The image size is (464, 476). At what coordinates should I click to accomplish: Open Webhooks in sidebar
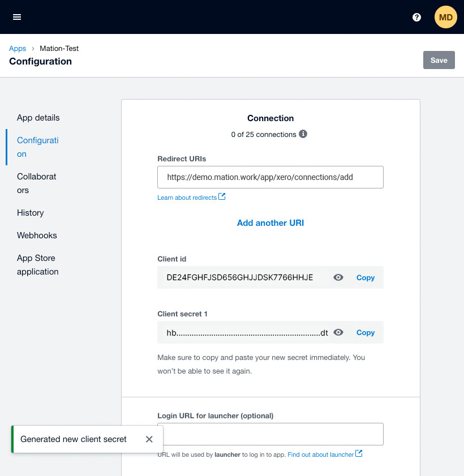[x=37, y=235]
